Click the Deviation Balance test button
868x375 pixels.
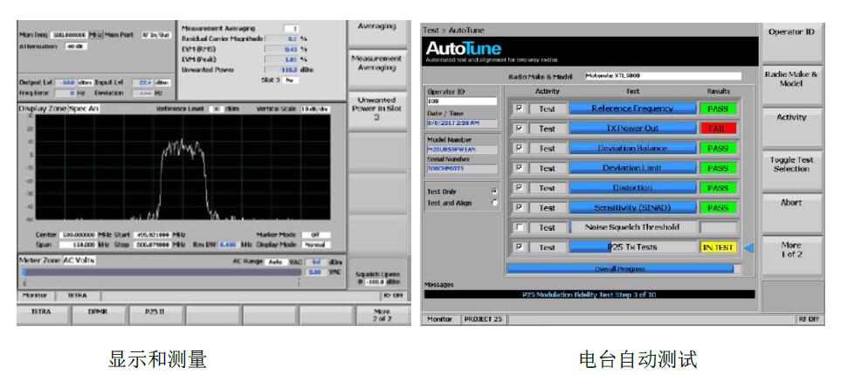tap(632, 149)
